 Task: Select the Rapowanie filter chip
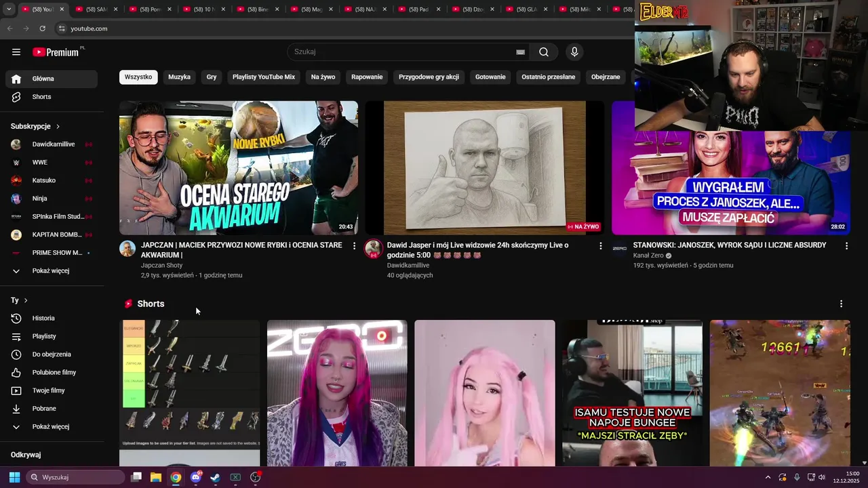(367, 77)
